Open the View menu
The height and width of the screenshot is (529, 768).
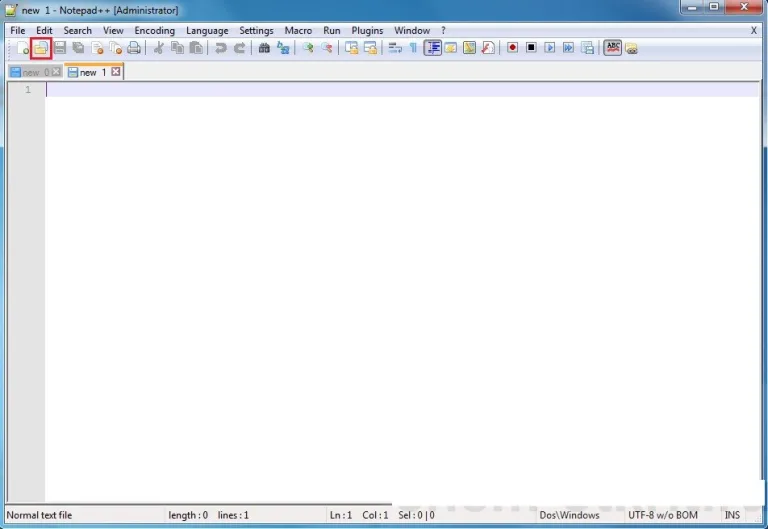click(x=113, y=30)
